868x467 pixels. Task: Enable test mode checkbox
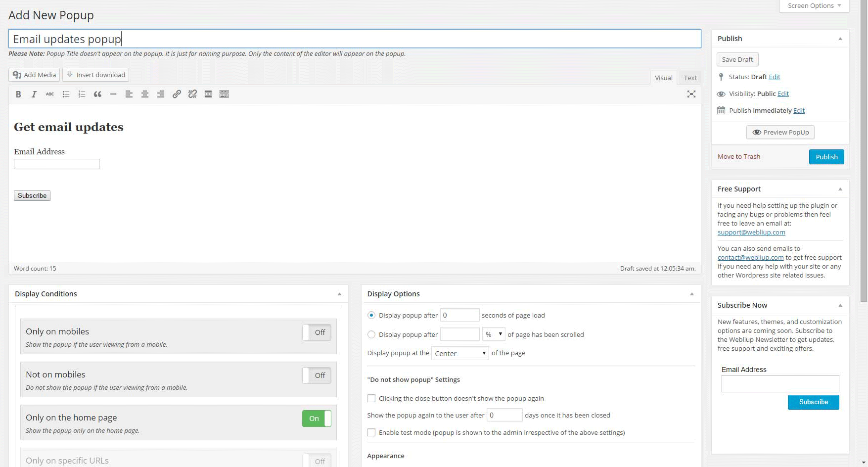371,432
